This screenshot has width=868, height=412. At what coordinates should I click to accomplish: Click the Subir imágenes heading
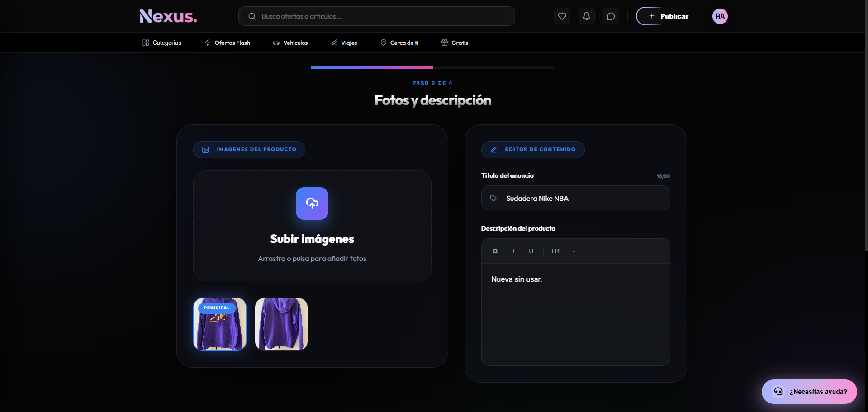[x=312, y=239]
